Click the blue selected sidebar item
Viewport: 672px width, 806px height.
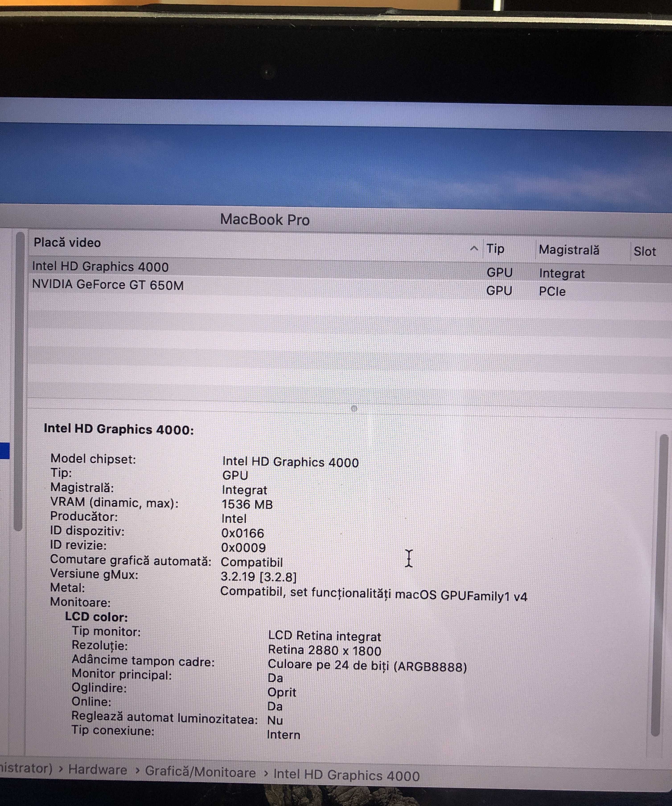[x=5, y=451]
